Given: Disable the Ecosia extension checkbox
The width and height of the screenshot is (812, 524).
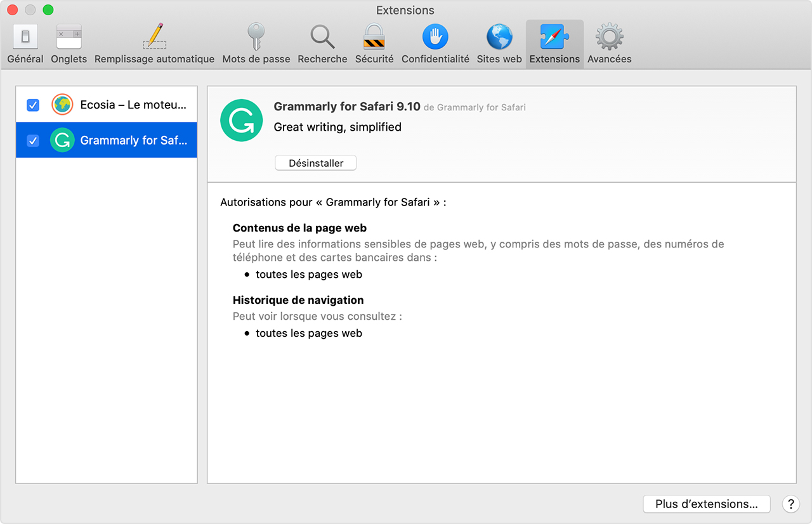Looking at the screenshot, I should pyautogui.click(x=33, y=105).
